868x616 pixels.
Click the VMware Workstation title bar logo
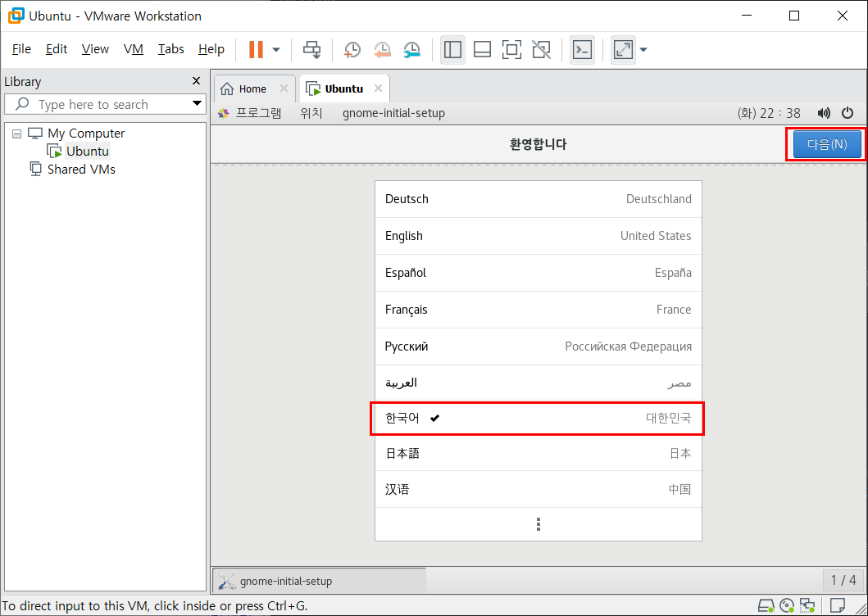click(x=16, y=16)
